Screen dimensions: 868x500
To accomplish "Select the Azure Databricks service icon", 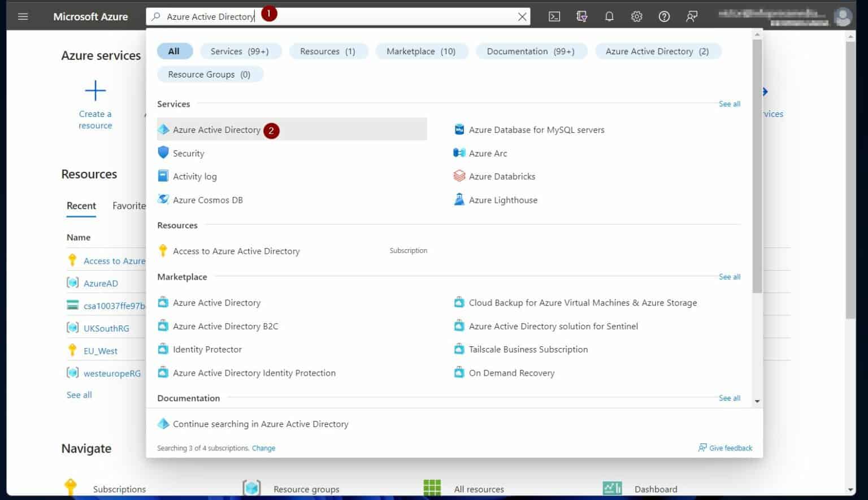I will [459, 176].
